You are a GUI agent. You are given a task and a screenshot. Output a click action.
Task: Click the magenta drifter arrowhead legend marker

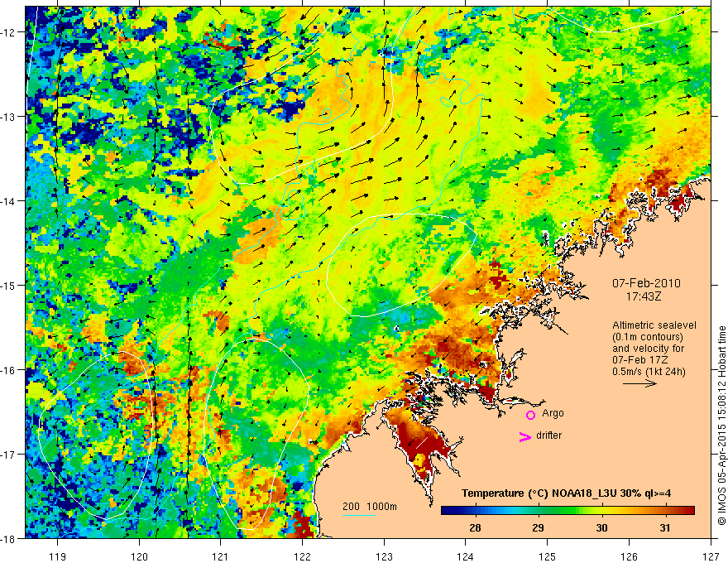click(524, 437)
